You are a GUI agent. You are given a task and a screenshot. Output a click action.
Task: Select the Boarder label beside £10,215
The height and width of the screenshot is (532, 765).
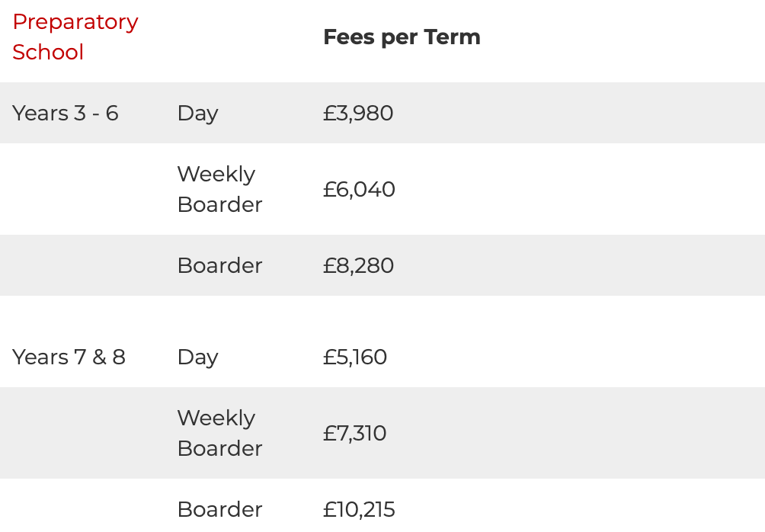[x=219, y=510]
